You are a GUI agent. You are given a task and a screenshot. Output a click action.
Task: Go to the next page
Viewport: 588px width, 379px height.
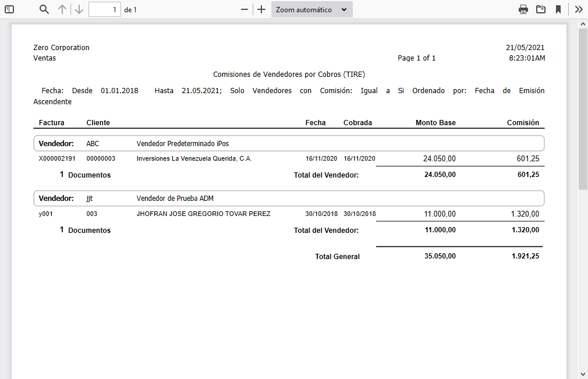tap(79, 9)
